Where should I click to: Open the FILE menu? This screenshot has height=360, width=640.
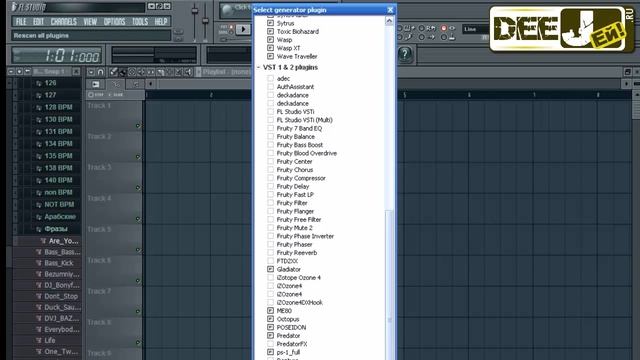point(21,22)
